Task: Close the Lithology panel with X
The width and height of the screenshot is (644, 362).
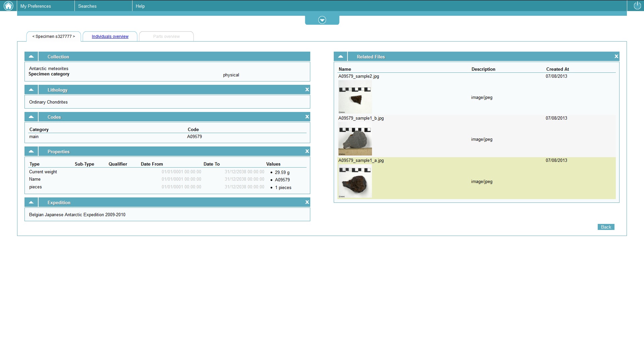Action: pos(307,89)
